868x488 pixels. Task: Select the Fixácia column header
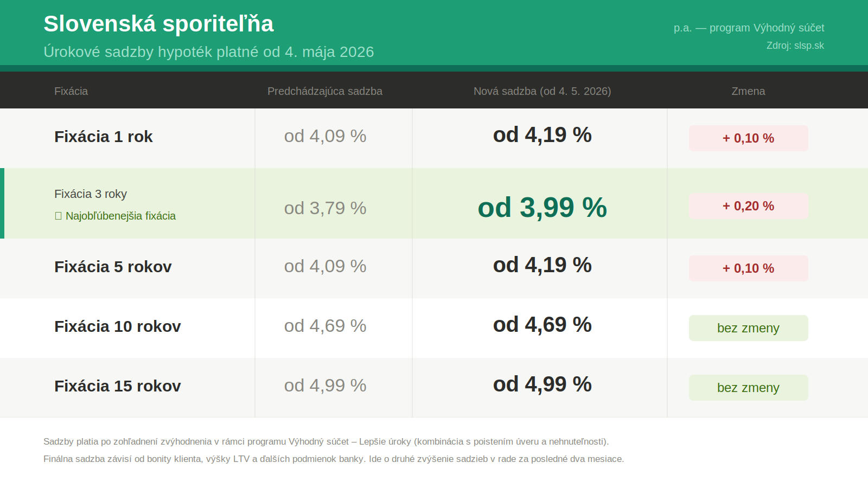coord(71,91)
